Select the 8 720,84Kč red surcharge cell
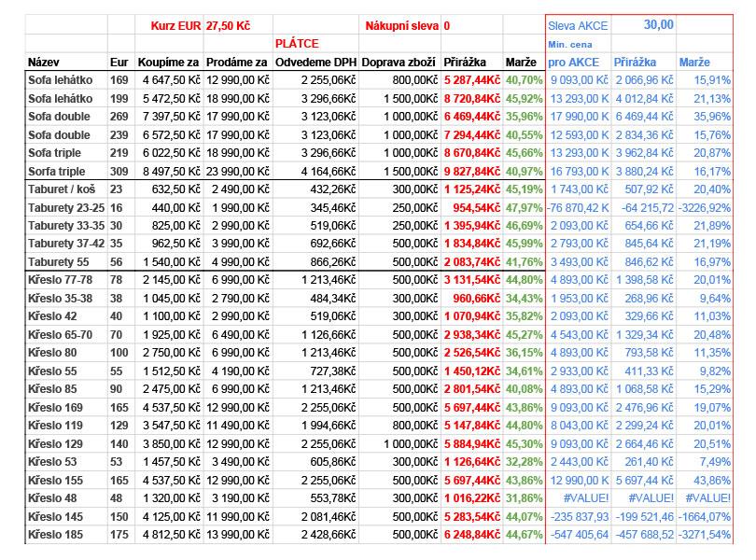The image size is (756, 560). [x=472, y=98]
